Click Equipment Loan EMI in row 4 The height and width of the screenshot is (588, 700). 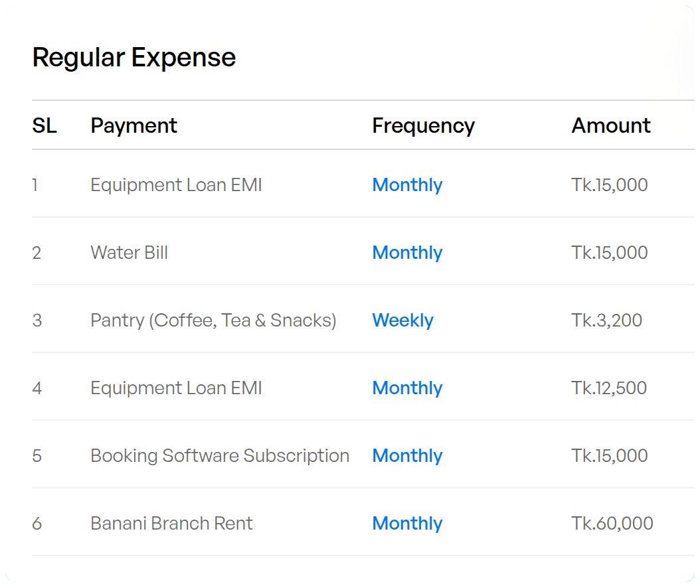(x=176, y=389)
